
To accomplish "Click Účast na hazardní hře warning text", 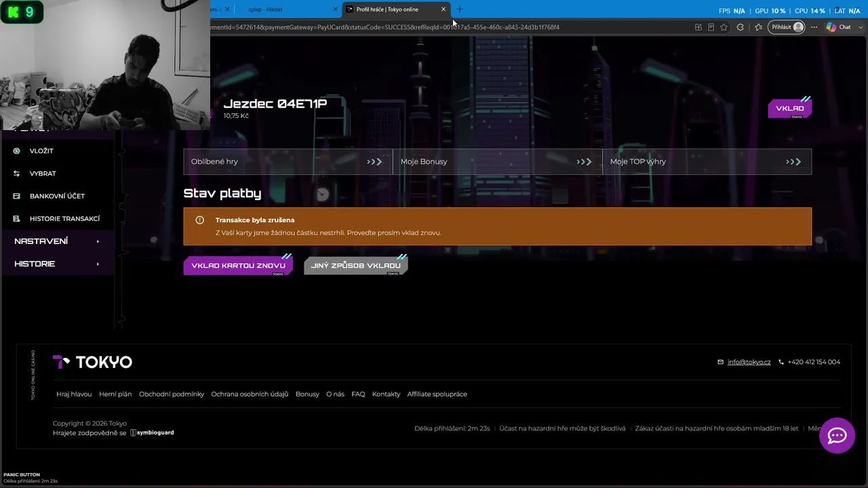I will click(x=562, y=428).
